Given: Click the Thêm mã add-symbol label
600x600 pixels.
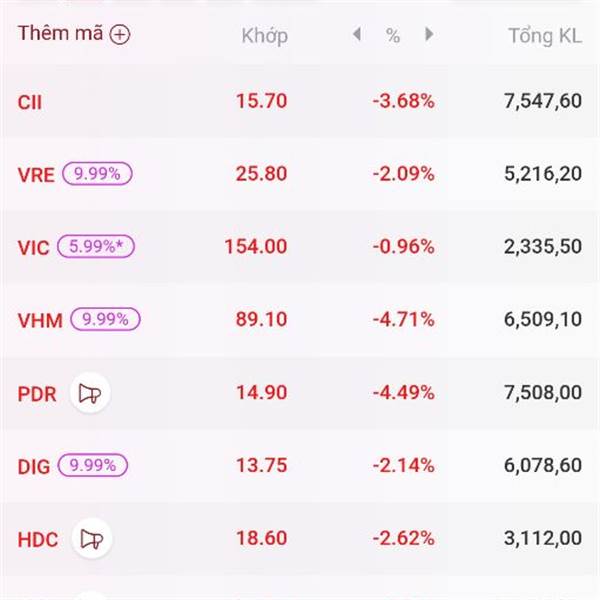Looking at the screenshot, I should [x=60, y=33].
